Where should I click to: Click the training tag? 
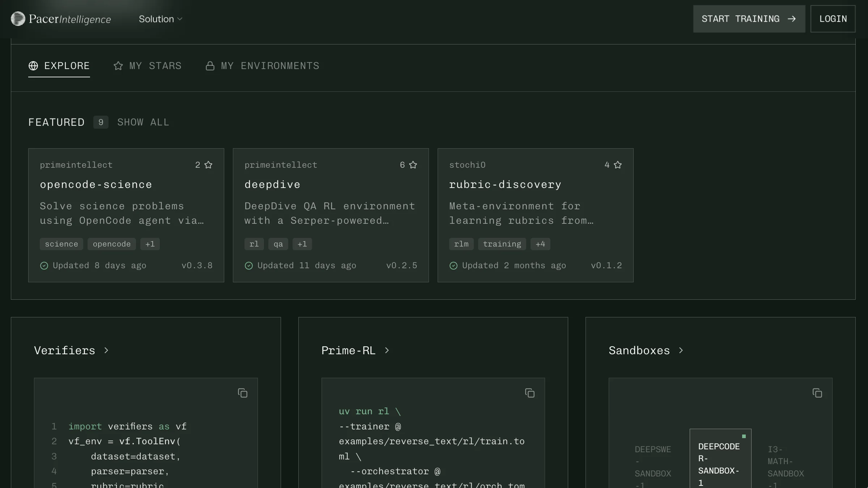click(x=502, y=244)
